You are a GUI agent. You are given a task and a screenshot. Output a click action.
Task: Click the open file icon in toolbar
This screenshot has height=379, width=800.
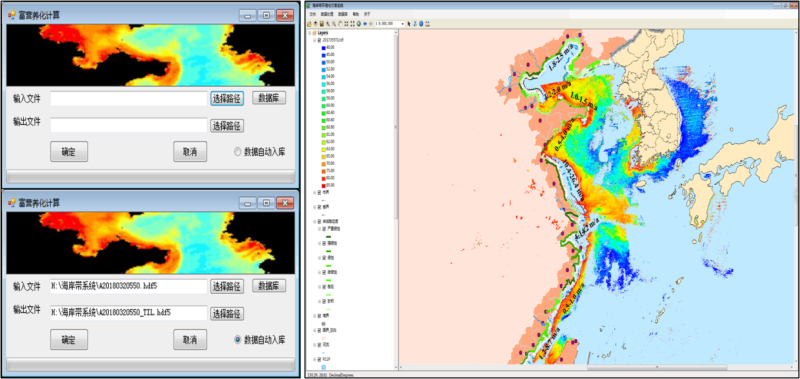tap(309, 23)
